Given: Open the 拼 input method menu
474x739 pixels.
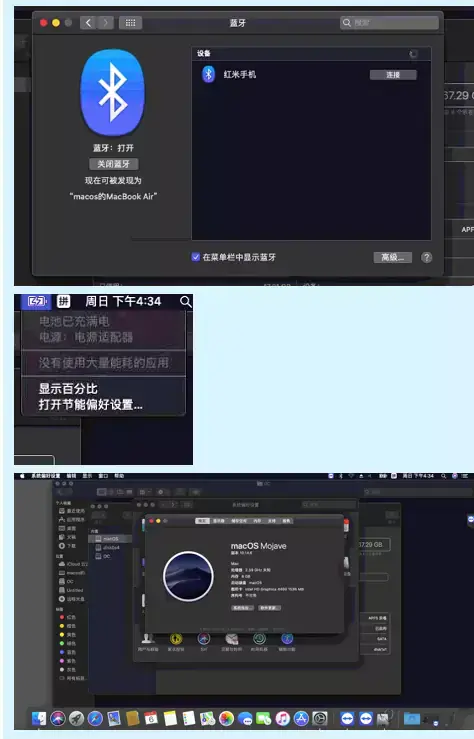Looking at the screenshot, I should point(64,301).
